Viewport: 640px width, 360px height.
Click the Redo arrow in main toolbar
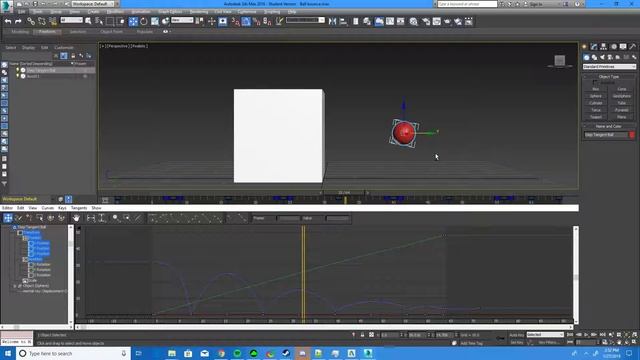18,21
